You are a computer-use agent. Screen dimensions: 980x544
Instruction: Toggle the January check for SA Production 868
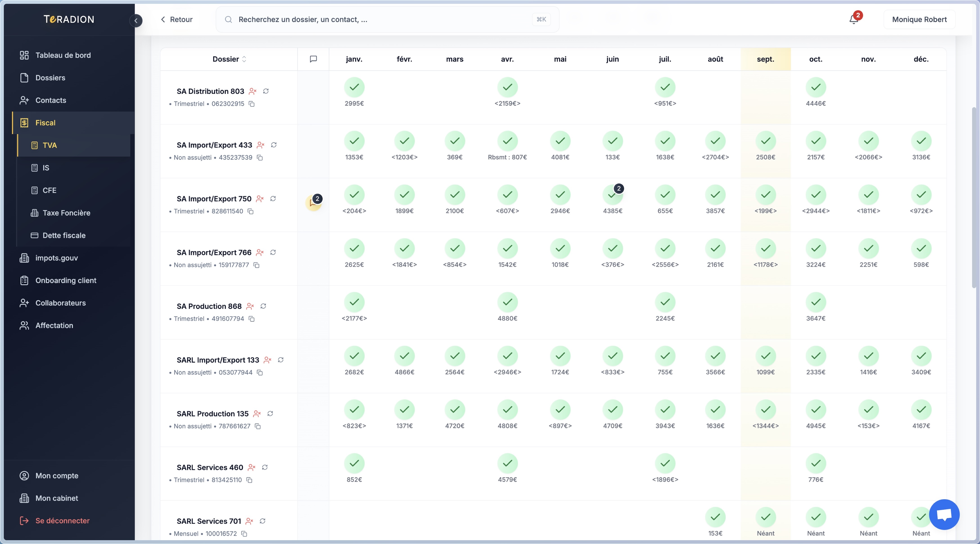coord(354,302)
